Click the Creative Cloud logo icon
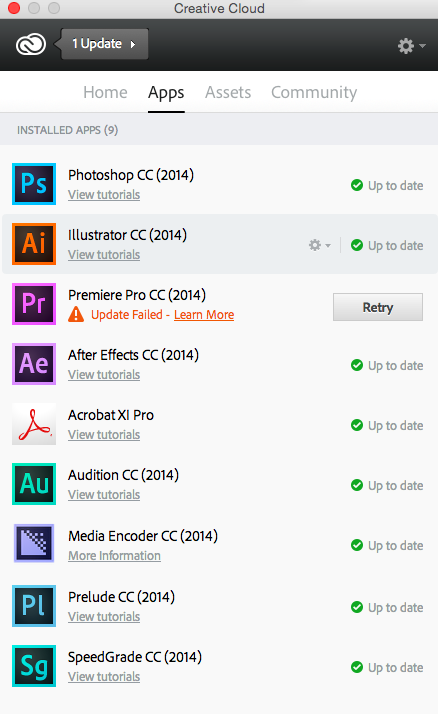 pyautogui.click(x=31, y=44)
